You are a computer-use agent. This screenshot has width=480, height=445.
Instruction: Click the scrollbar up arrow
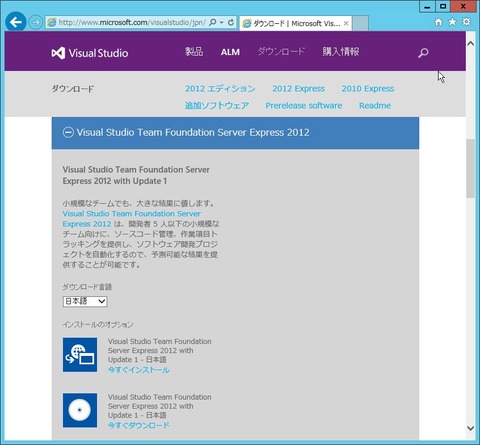[470, 44]
